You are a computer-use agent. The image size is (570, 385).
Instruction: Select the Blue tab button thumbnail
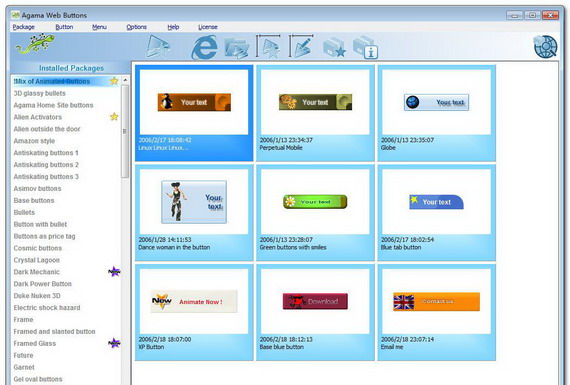tap(436, 213)
